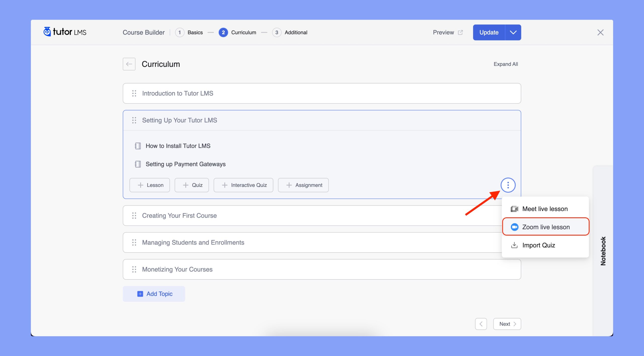The image size is (644, 356).
Task: Click the back arrow beside Curriculum heading
Action: (129, 64)
